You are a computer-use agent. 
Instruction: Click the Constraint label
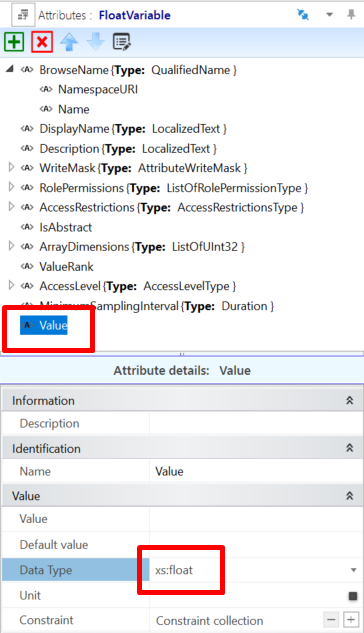coord(46,620)
